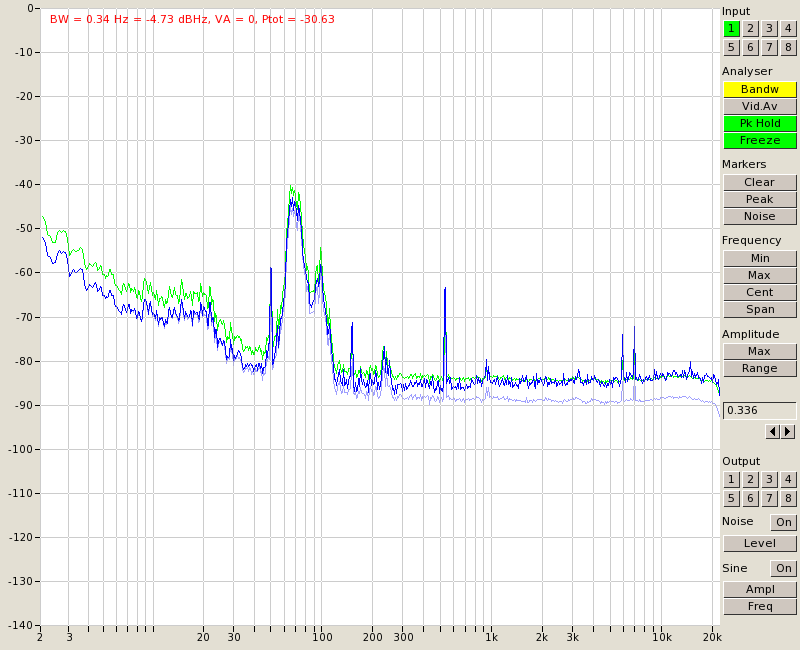Click the Bandw analyser button
Viewport: 800px width, 650px height.
(x=760, y=89)
